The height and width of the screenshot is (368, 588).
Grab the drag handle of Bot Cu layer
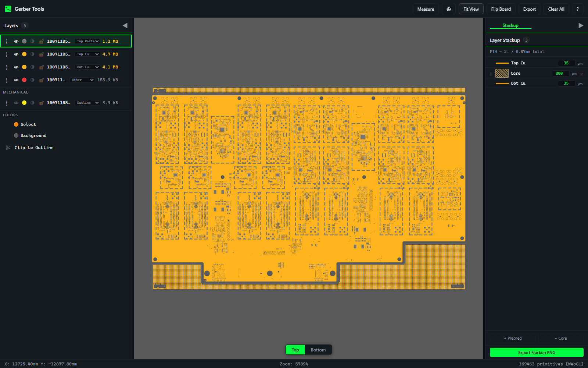tap(7, 67)
